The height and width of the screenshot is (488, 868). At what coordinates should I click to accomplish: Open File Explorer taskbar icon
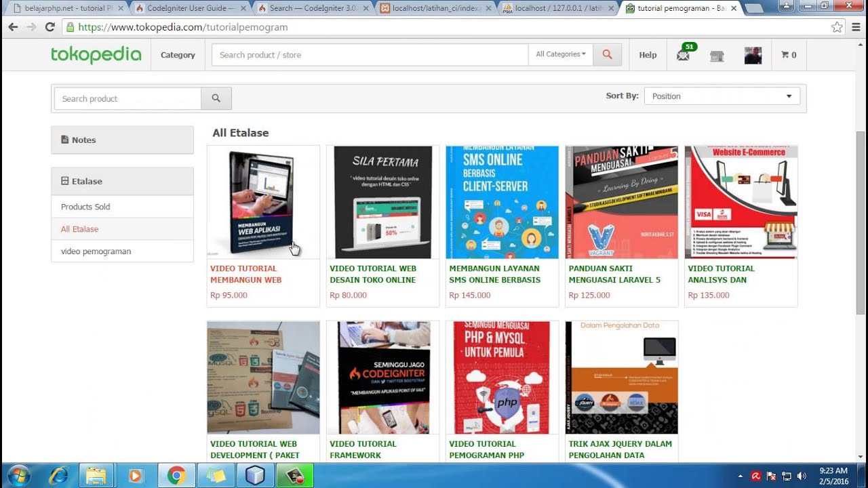(97, 476)
